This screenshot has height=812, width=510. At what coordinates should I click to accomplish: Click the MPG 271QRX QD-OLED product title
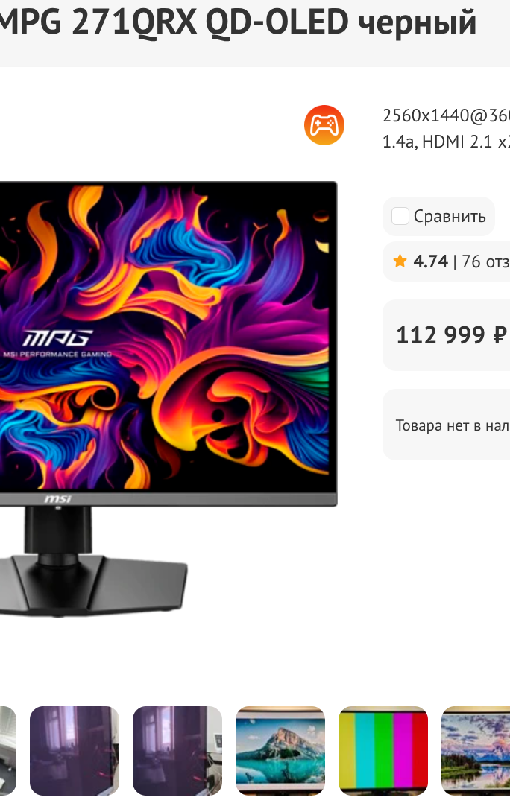coord(238,23)
